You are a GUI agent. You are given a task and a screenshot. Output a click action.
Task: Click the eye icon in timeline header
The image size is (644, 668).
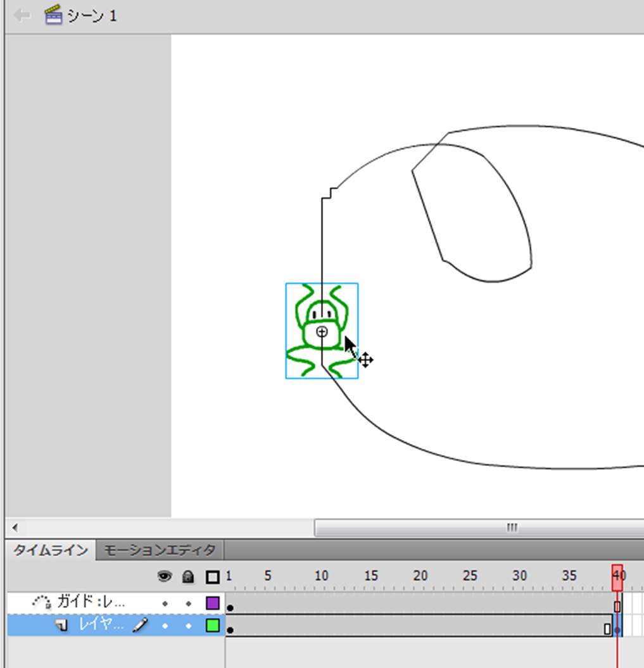click(x=165, y=576)
